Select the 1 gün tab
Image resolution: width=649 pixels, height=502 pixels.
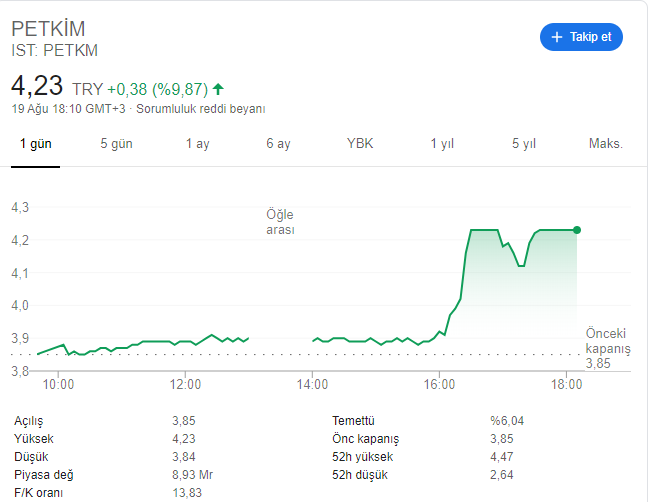point(35,144)
